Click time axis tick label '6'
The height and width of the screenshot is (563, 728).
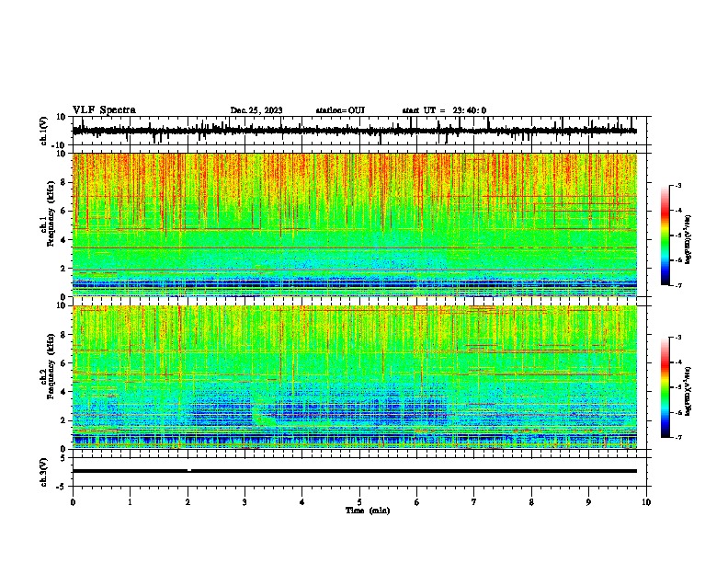417,502
